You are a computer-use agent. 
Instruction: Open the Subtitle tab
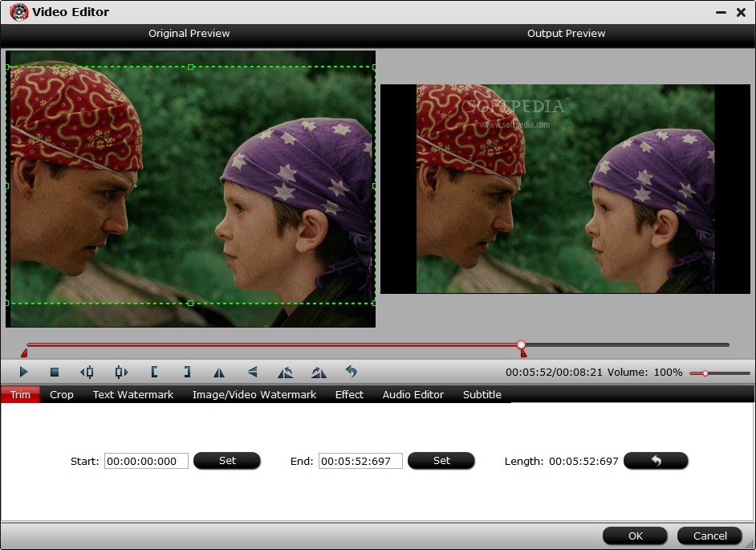click(482, 395)
